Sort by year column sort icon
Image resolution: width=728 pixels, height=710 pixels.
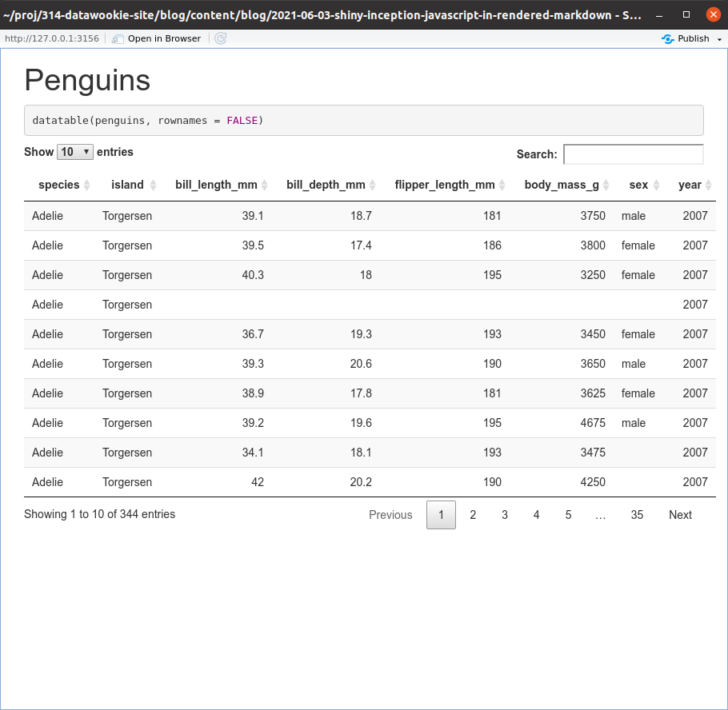tap(709, 185)
